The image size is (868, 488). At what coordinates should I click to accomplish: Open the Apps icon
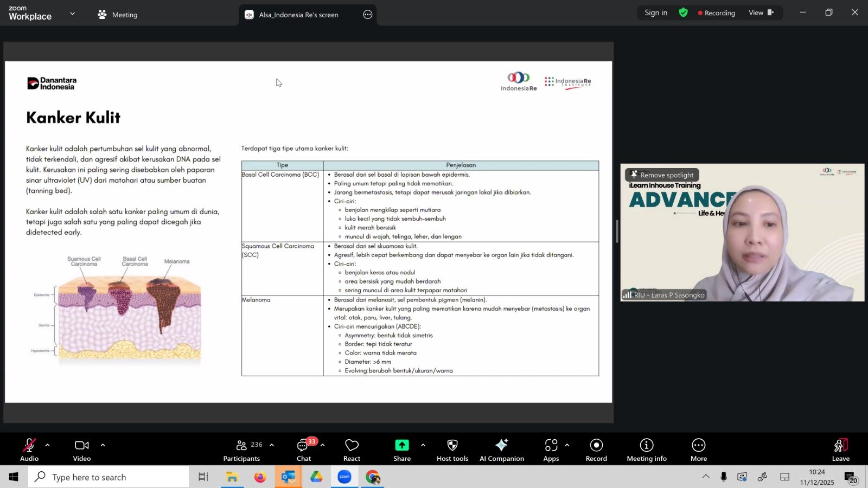551,450
